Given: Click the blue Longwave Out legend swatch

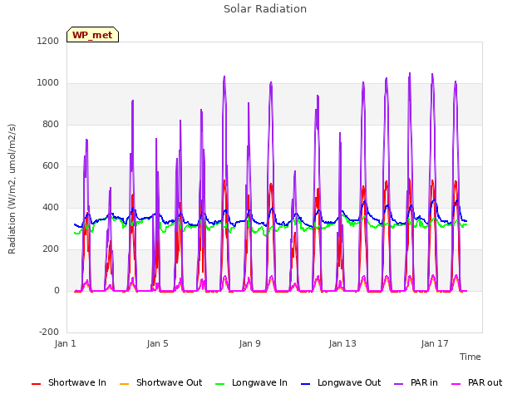Looking at the screenshot, I should pos(306,384).
